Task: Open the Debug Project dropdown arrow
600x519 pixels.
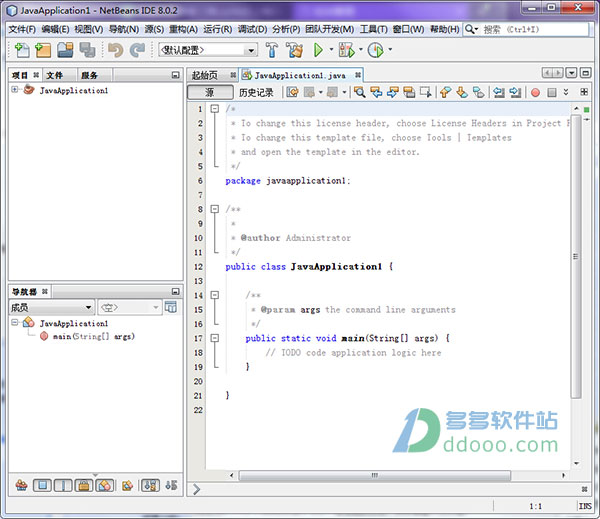Action: pos(360,50)
